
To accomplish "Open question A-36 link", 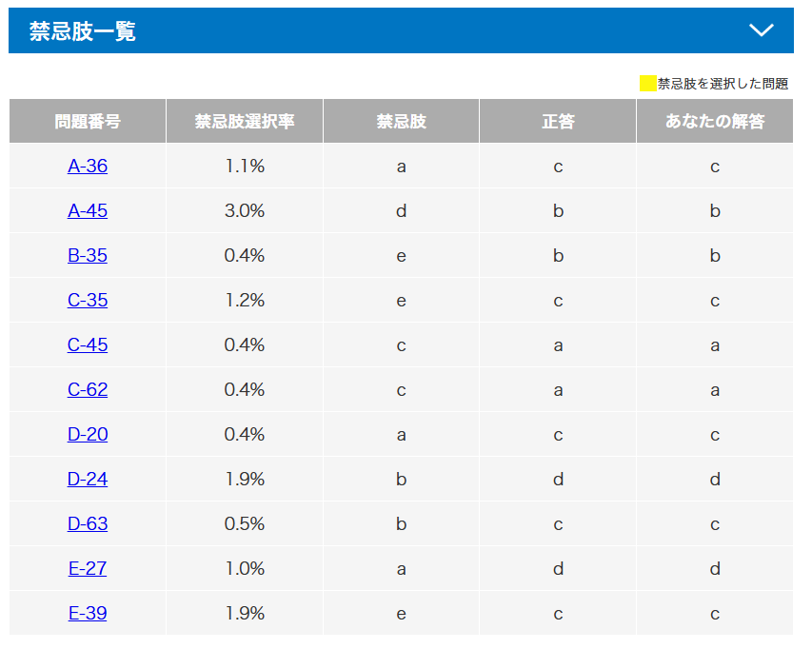I will 88,167.
